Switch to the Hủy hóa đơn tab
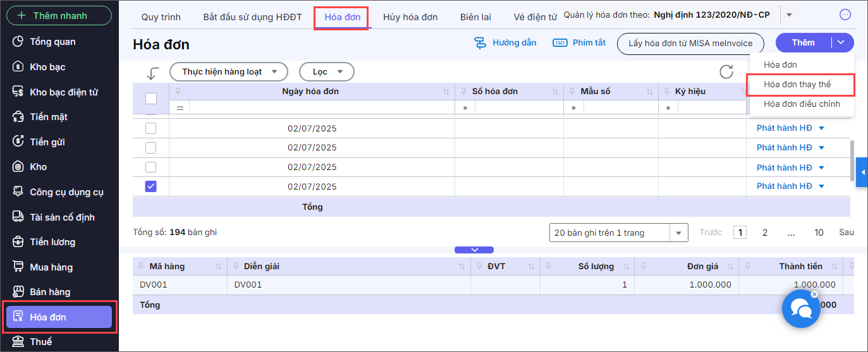This screenshot has height=352, width=868. pos(410,17)
